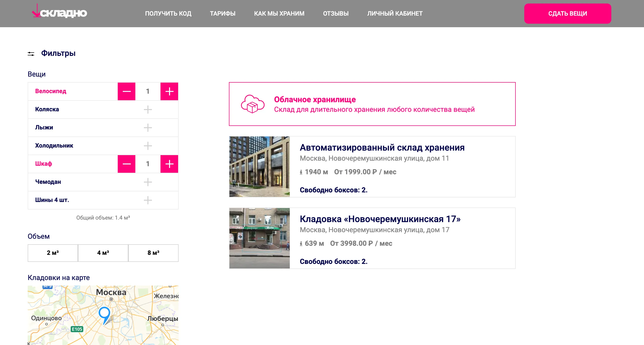Image resolution: width=644 pixels, height=345 pixels.
Task: Decrease Шкаф quantity with minus
Action: (x=127, y=164)
